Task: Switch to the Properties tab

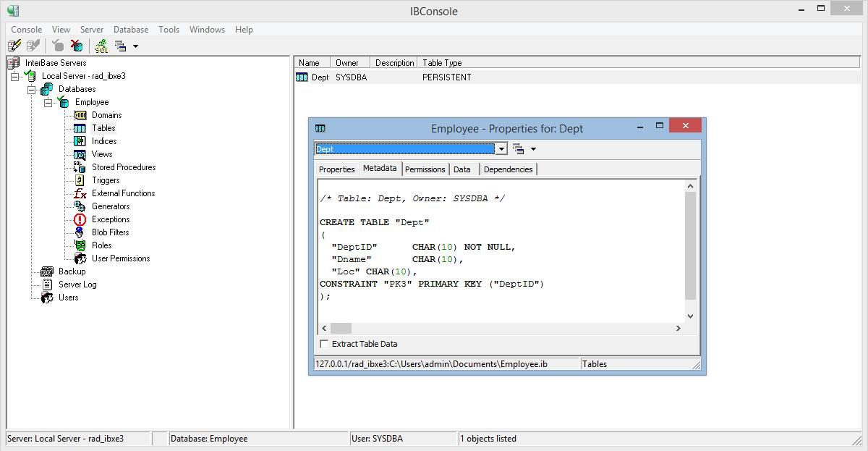Action: [337, 169]
